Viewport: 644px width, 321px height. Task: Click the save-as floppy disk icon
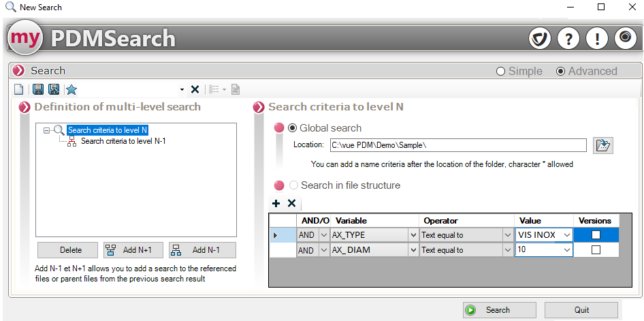(54, 90)
